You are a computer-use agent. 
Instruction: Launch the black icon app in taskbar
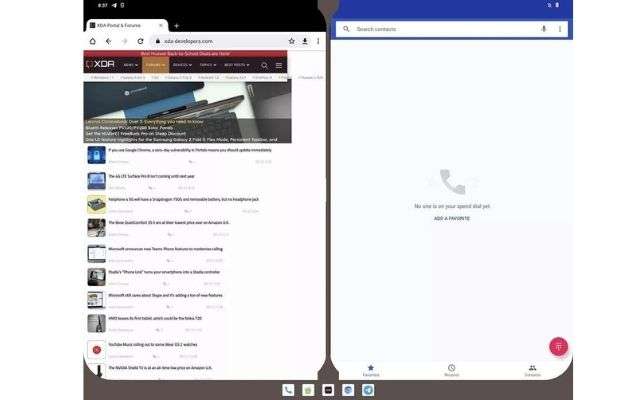pos(328,390)
